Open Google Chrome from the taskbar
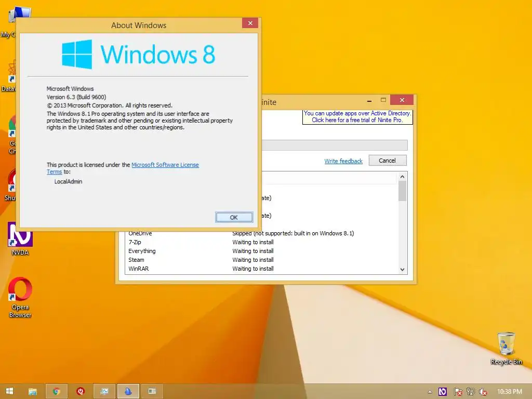Screen dimensions: 532x399 [56, 392]
